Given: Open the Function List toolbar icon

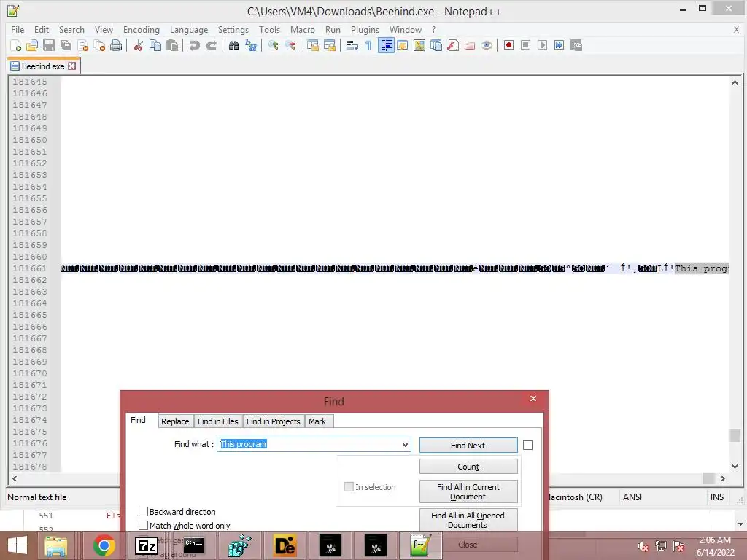Looking at the screenshot, I should pyautogui.click(x=453, y=45).
